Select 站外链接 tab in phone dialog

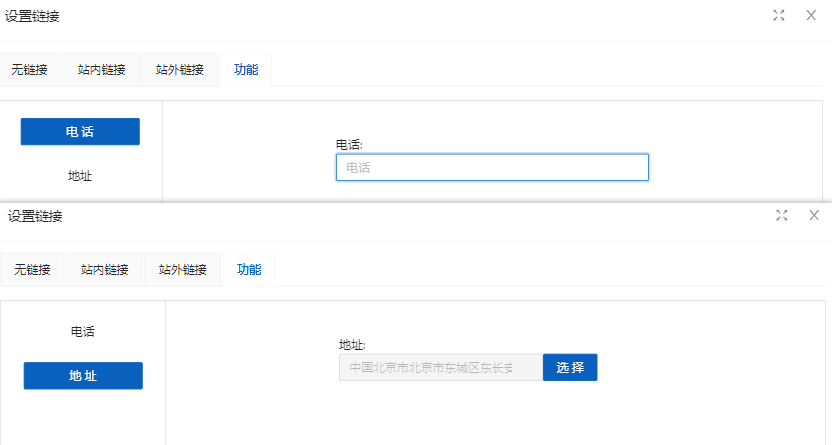179,70
